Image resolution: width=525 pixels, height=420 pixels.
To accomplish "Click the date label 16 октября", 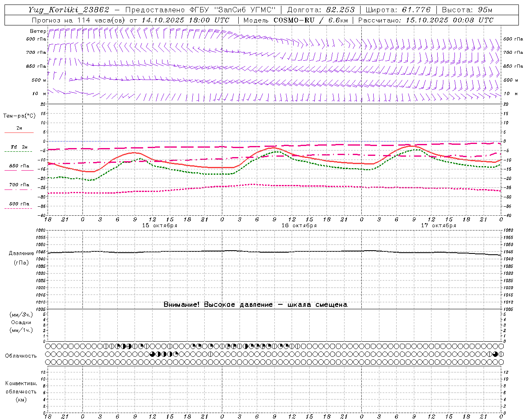I will [299, 226].
